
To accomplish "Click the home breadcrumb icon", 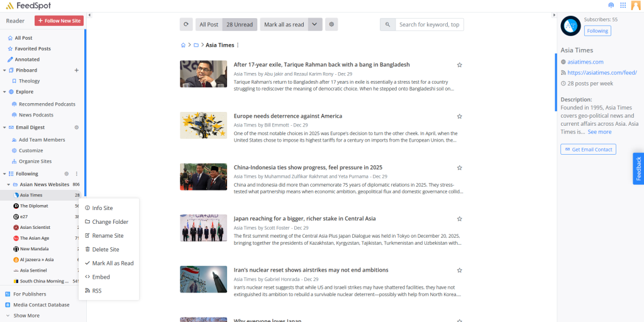I will coord(183,45).
